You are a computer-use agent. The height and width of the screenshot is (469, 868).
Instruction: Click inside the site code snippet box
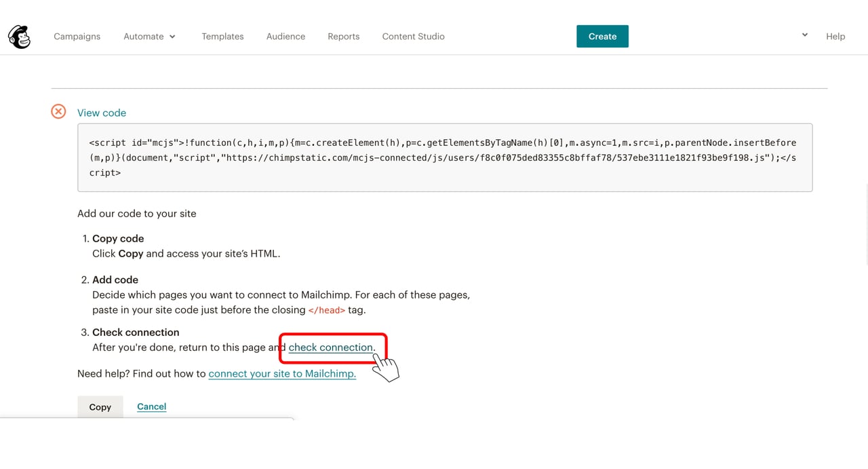(x=445, y=157)
